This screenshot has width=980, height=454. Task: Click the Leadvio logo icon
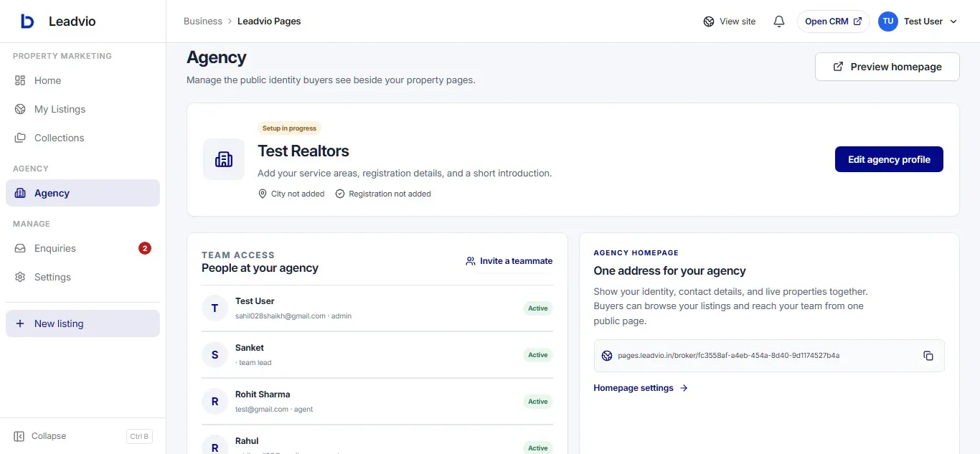point(27,22)
